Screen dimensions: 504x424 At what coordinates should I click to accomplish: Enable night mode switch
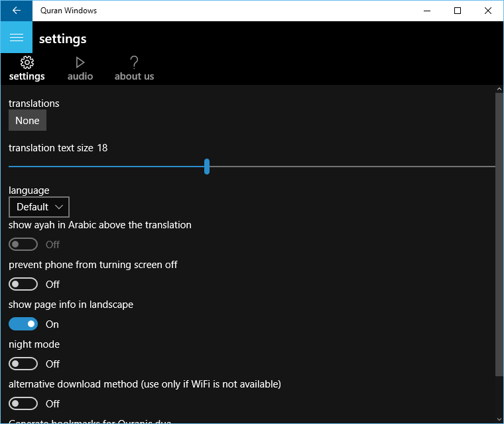[23, 364]
